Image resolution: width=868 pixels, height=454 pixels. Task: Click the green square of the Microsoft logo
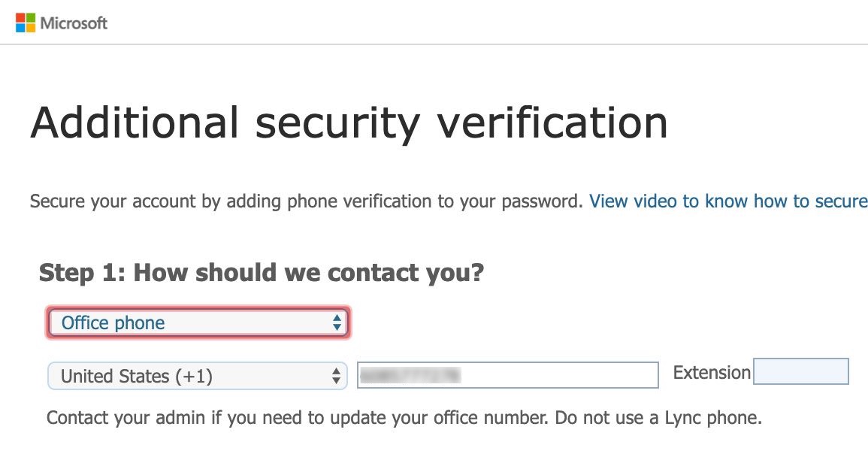click(30, 18)
